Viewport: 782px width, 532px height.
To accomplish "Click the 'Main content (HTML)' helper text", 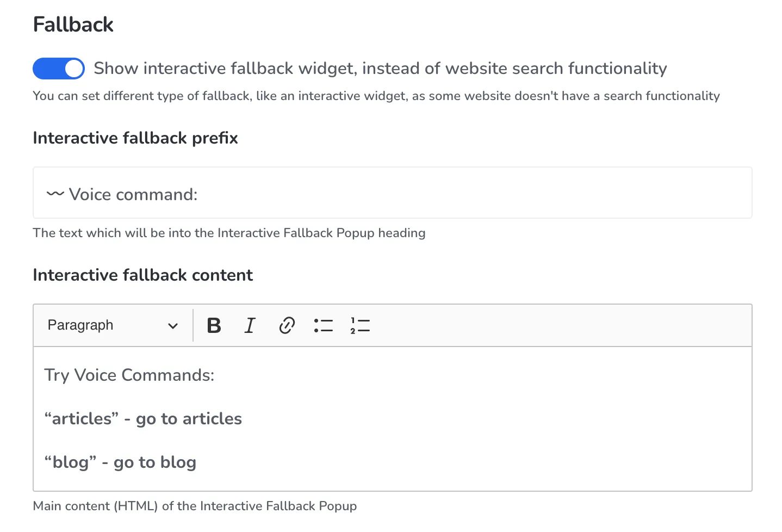I will point(195,506).
